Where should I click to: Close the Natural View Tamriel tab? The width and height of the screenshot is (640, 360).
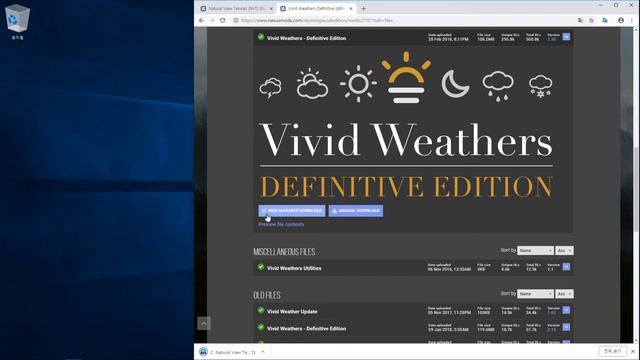click(271, 9)
